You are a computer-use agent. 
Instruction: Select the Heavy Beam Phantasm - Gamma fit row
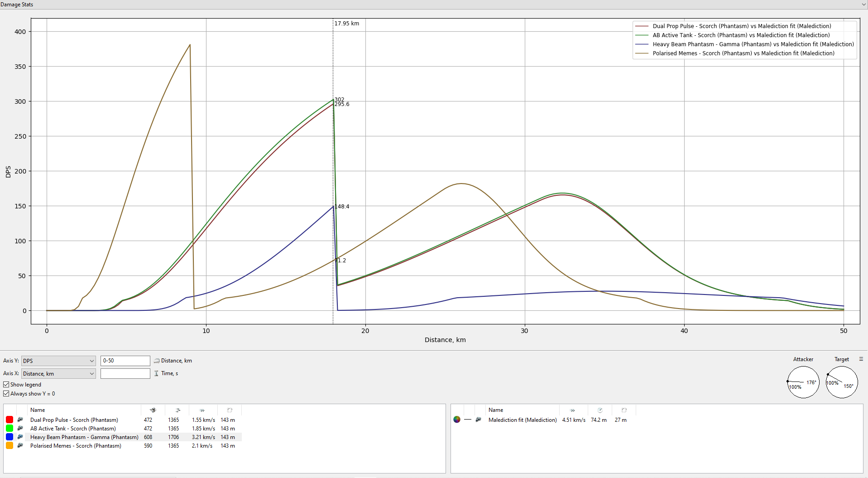[x=84, y=437]
